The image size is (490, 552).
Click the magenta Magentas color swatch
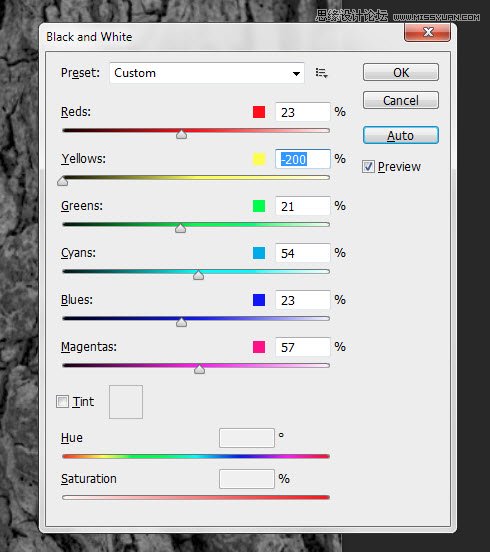pos(259,347)
